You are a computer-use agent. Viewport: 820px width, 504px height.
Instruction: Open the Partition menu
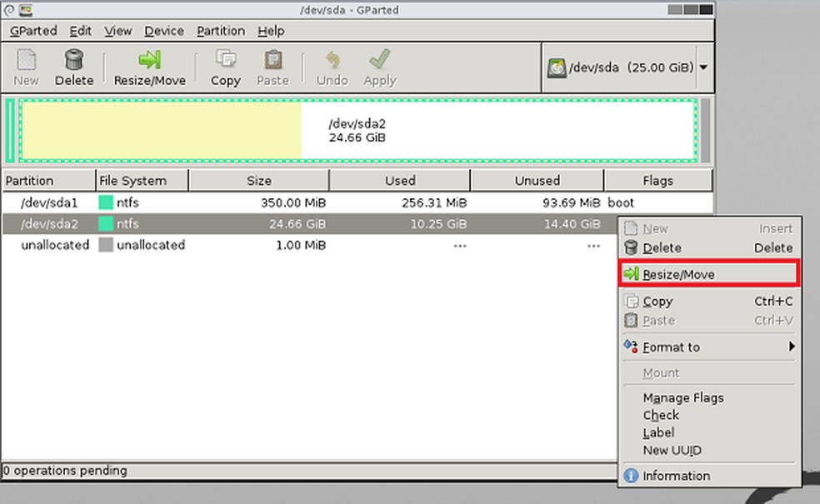coord(221,31)
